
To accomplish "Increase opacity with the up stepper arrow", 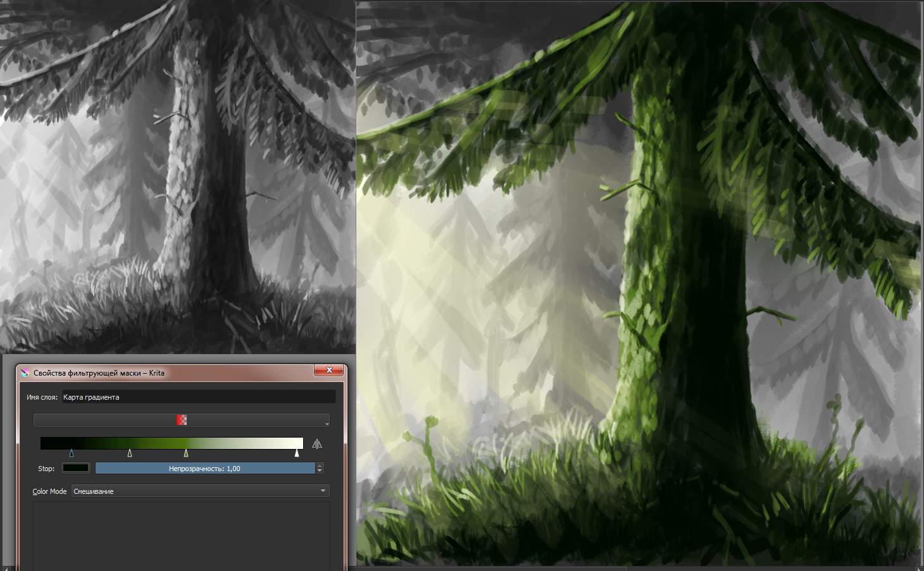I will tap(320, 465).
